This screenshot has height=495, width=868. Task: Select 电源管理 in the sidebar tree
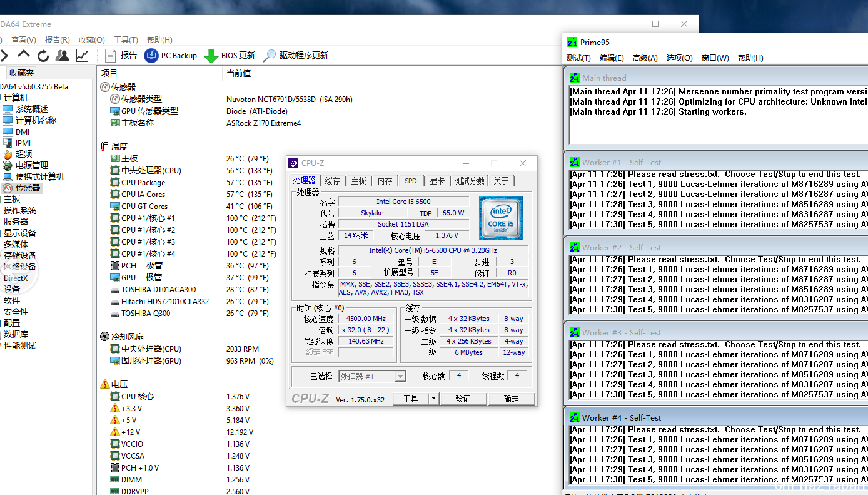coord(31,165)
